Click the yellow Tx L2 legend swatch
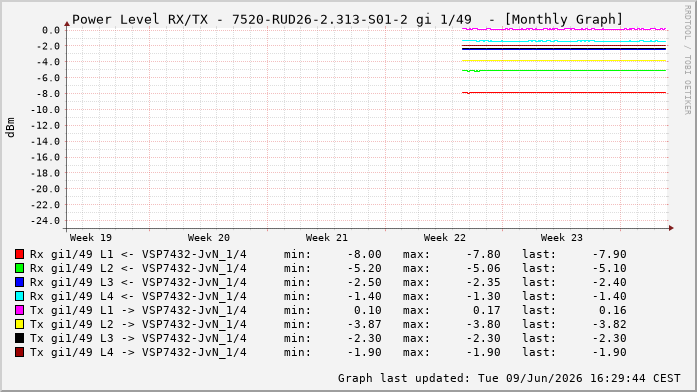This screenshot has width=697, height=392. pos(19,324)
